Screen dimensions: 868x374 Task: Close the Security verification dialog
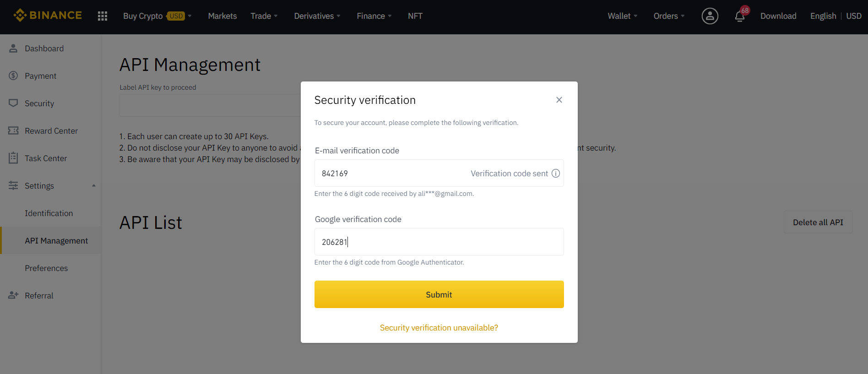[x=559, y=100]
